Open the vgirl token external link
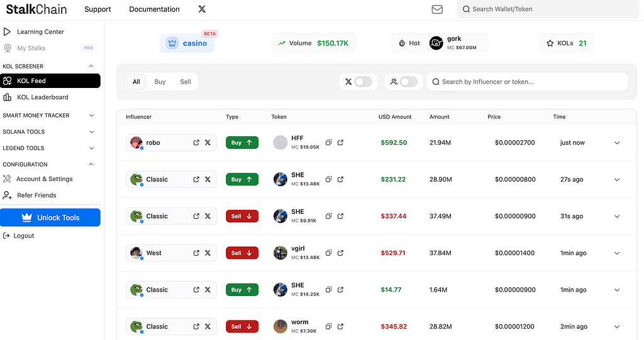 coord(340,253)
